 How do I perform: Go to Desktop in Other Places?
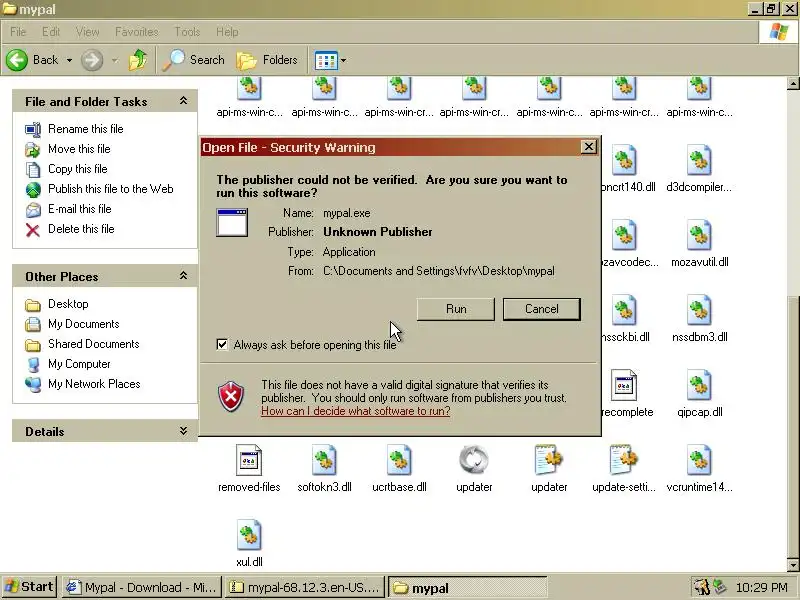click(x=68, y=304)
